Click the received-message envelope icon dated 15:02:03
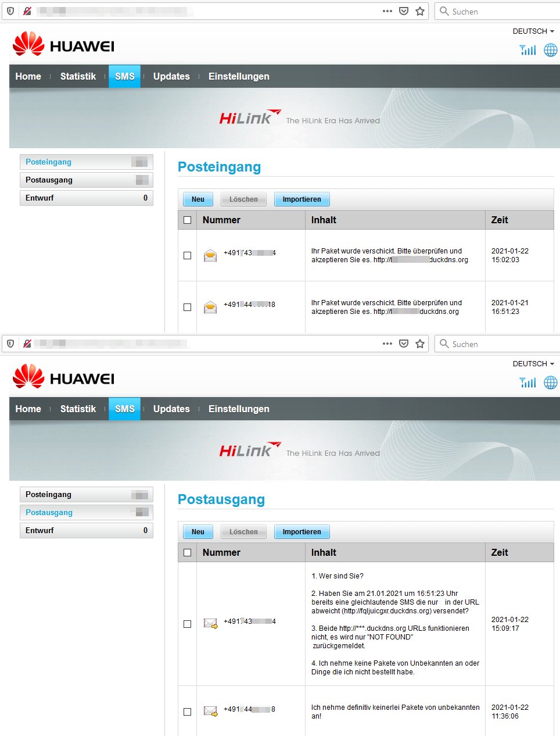The width and height of the screenshot is (560, 736). [210, 256]
